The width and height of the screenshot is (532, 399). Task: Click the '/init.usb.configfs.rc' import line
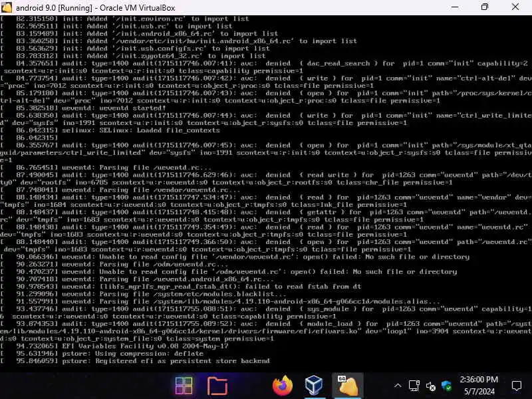pos(135,49)
